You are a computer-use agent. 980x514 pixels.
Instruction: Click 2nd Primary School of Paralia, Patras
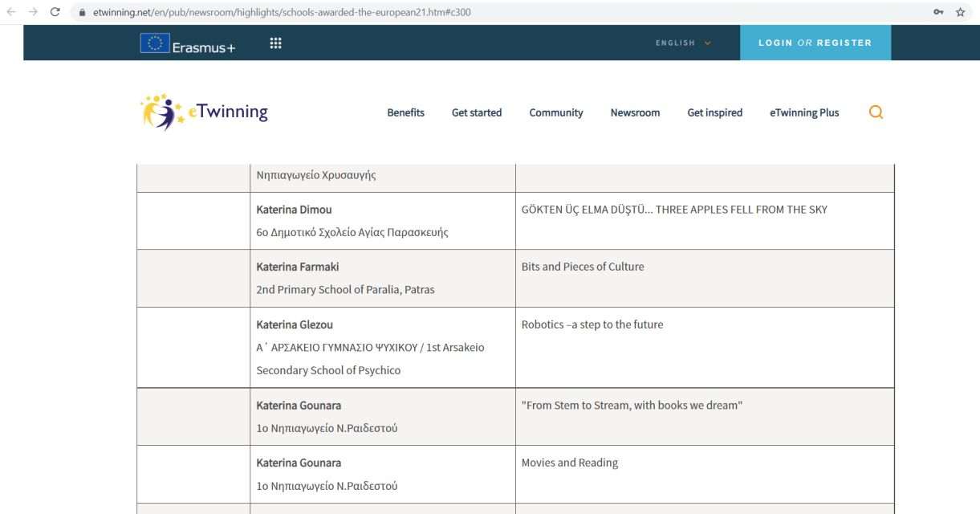345,291
